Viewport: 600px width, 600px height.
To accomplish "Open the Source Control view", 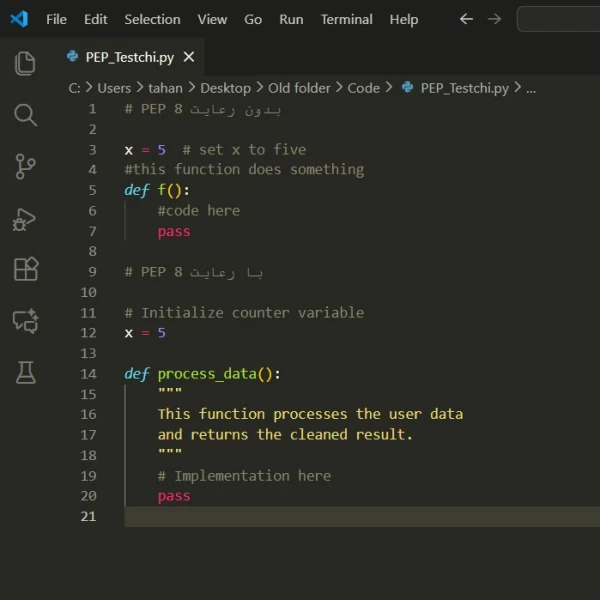I will pos(26,167).
